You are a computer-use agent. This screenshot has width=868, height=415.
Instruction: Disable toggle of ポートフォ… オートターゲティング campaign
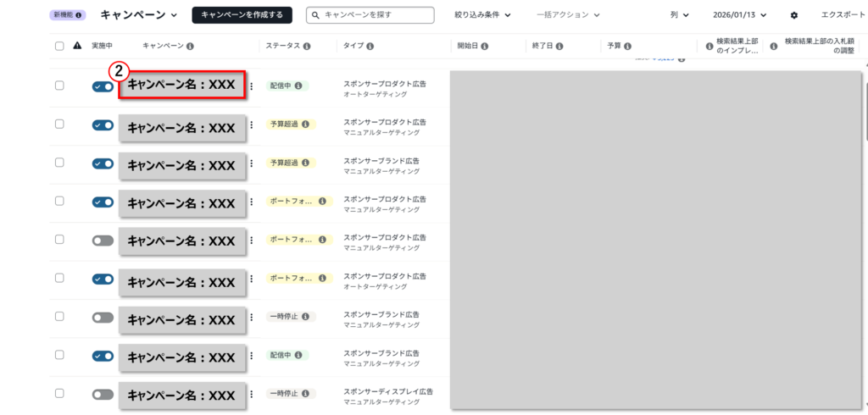pyautogui.click(x=103, y=279)
